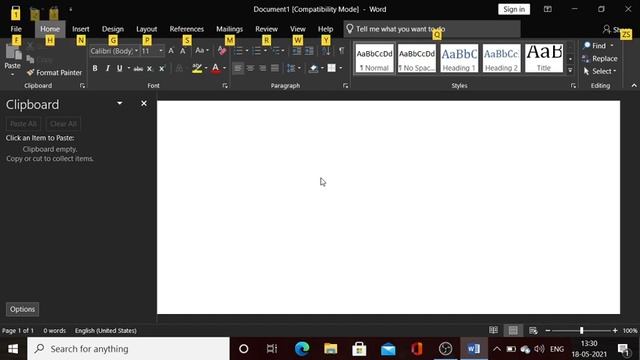Click the Options button in Clipboard pane
The image size is (640, 360).
[22, 309]
